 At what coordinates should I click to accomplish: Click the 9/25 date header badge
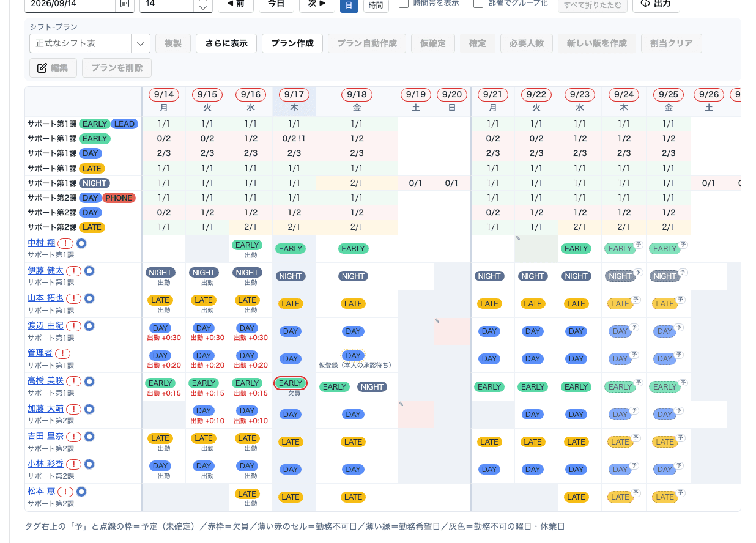pos(669,95)
